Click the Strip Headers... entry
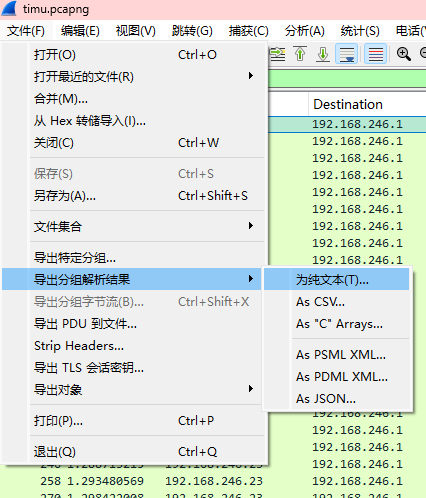 (133, 346)
